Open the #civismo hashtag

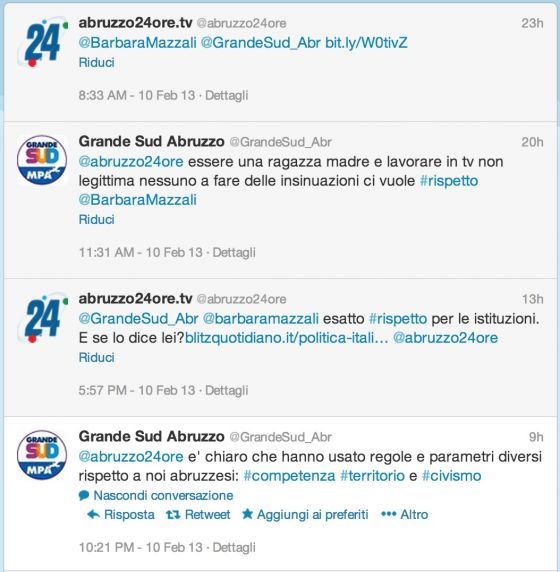452,476
